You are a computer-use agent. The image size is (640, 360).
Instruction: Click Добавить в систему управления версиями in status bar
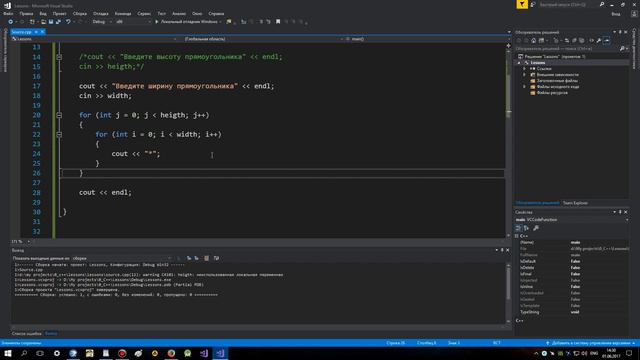pos(590,343)
